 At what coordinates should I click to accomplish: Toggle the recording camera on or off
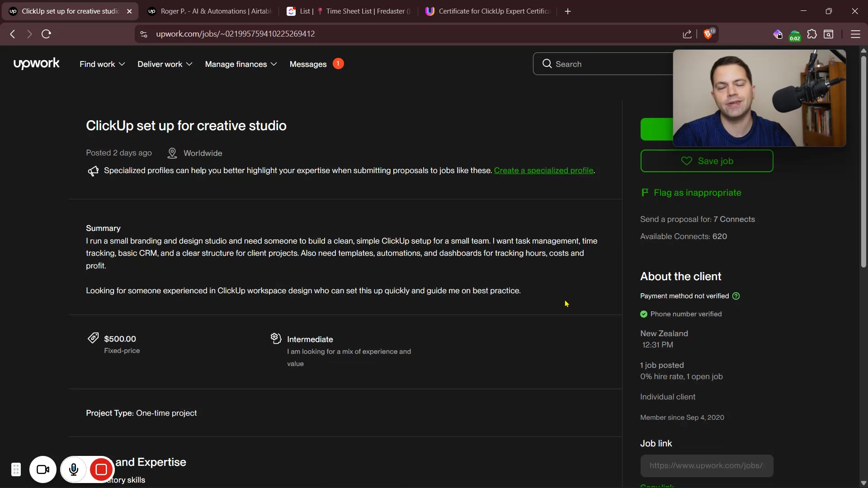[x=43, y=470]
